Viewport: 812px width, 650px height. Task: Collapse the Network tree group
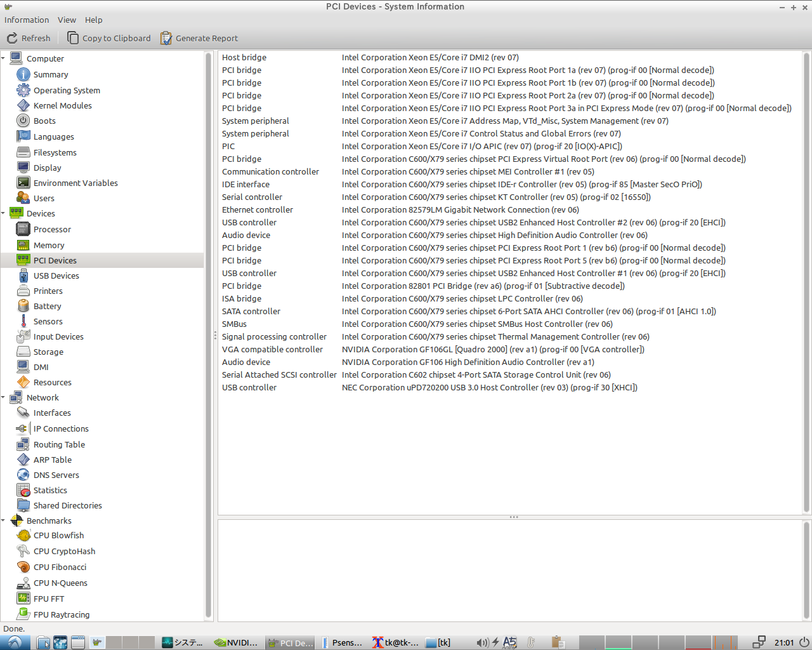pyautogui.click(x=4, y=397)
